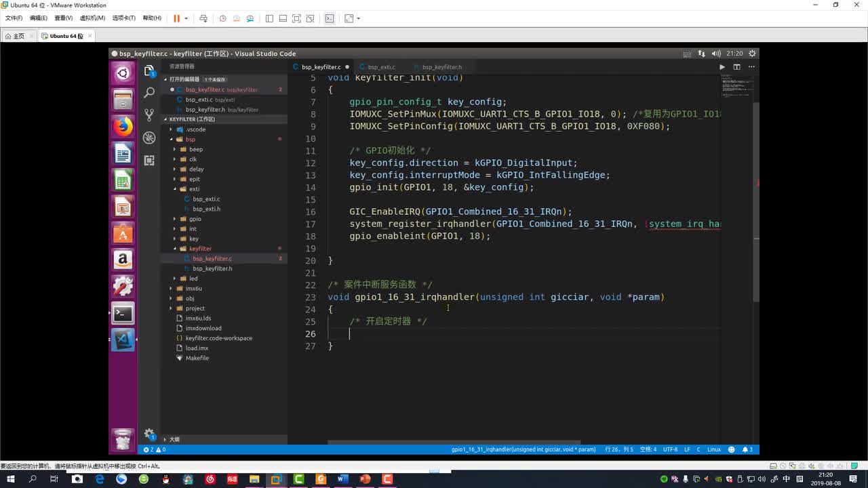This screenshot has height=488, width=868.
Task: Open the pause button power dropdown arrow
Action: coord(186,18)
